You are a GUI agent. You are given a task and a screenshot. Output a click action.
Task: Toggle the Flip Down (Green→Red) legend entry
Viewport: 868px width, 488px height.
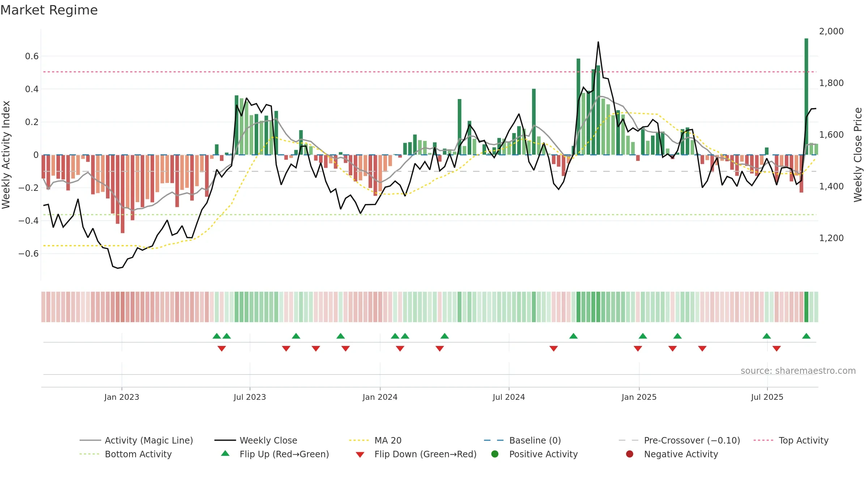[x=416, y=454]
